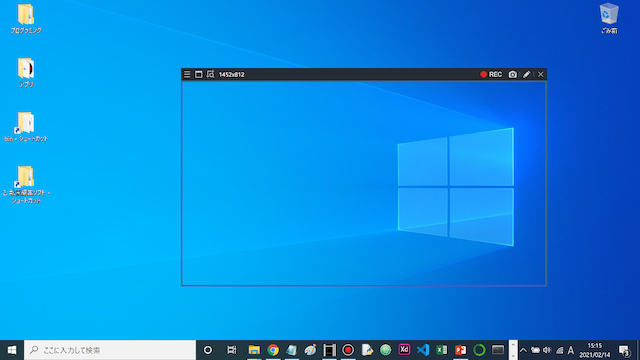This screenshot has width=640, height=360.
Task: Open the notification action center
Action: (624, 350)
